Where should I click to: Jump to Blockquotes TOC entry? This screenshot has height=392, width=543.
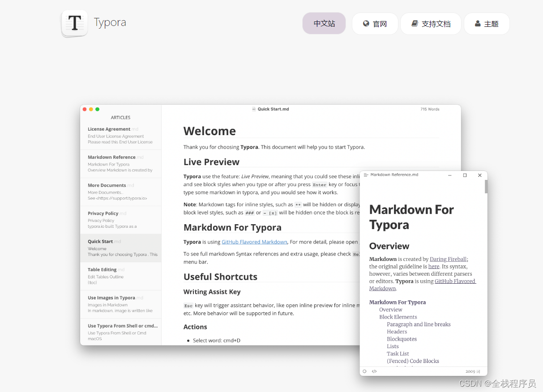pyautogui.click(x=402, y=339)
